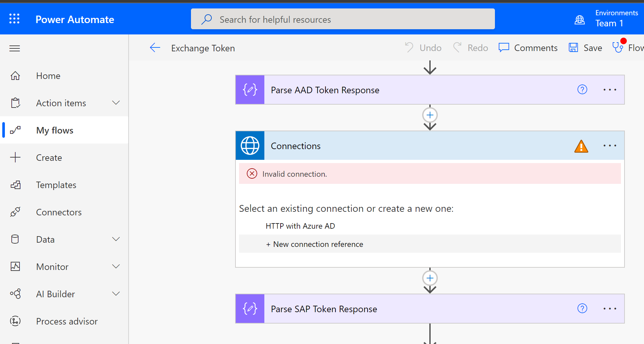Go to Home in the sidebar
This screenshot has height=344, width=644.
click(64, 76)
